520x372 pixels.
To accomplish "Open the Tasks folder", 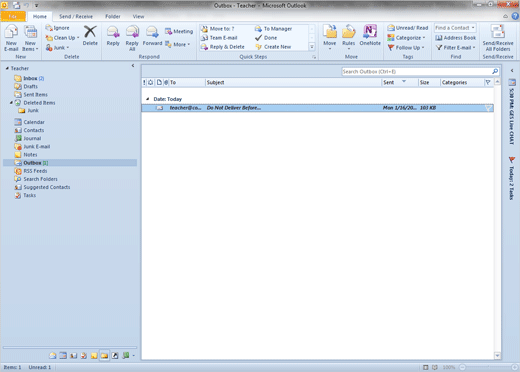I will point(25,195).
